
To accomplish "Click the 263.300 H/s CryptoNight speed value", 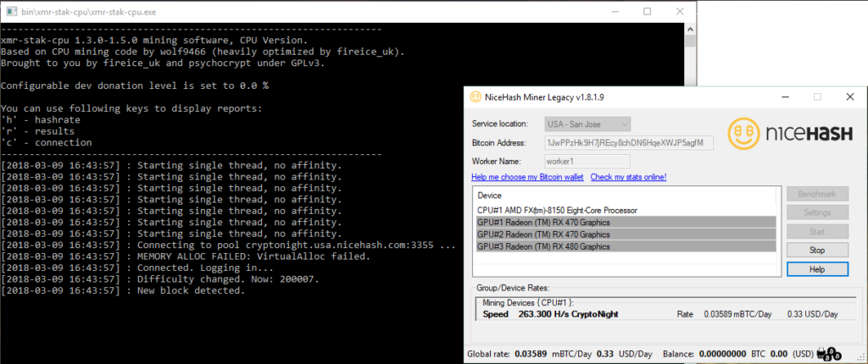I will click(568, 314).
